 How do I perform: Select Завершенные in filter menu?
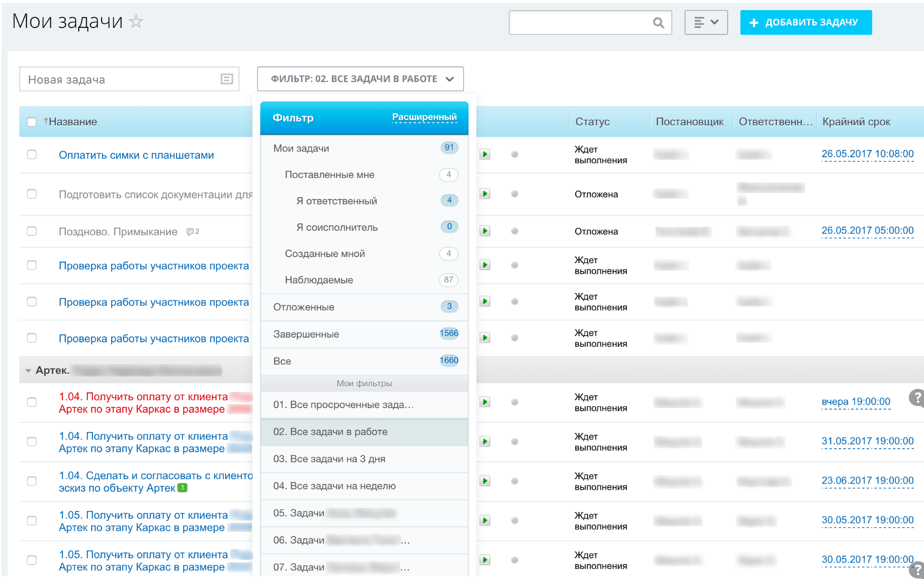[x=306, y=334]
